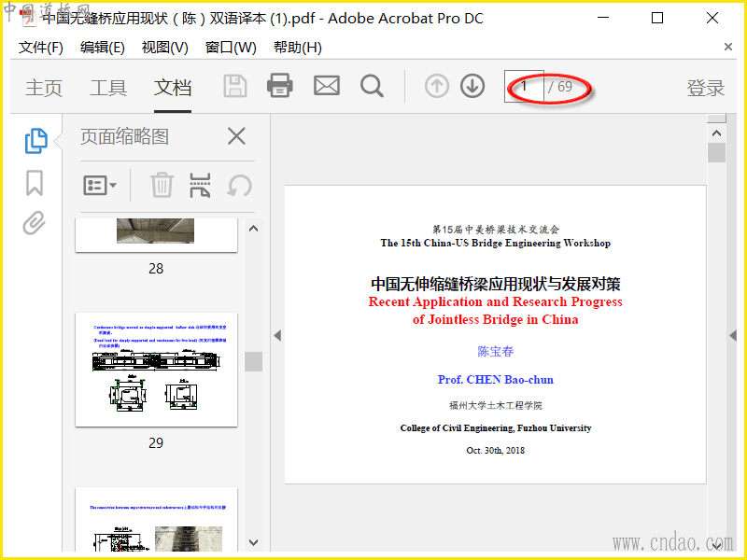The image size is (747, 560).
Task: Click the date Oct. 30th, 2018
Action: point(496,451)
